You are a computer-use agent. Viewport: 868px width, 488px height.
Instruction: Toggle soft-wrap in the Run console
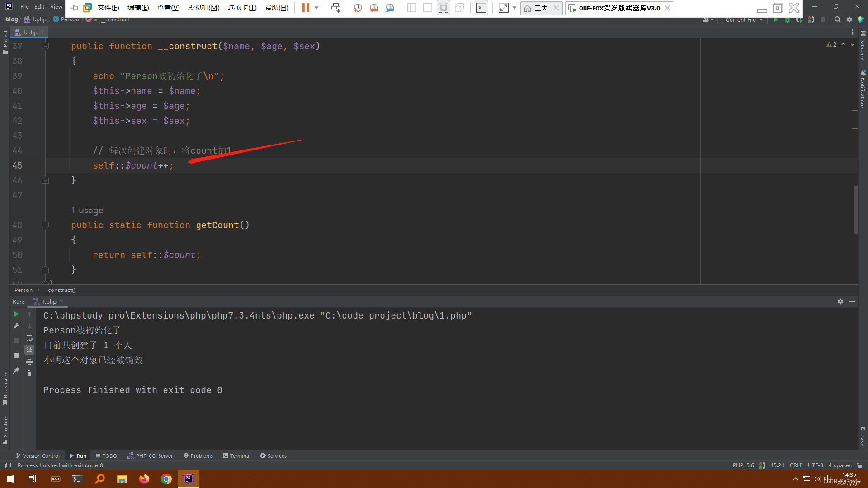pos(29,338)
